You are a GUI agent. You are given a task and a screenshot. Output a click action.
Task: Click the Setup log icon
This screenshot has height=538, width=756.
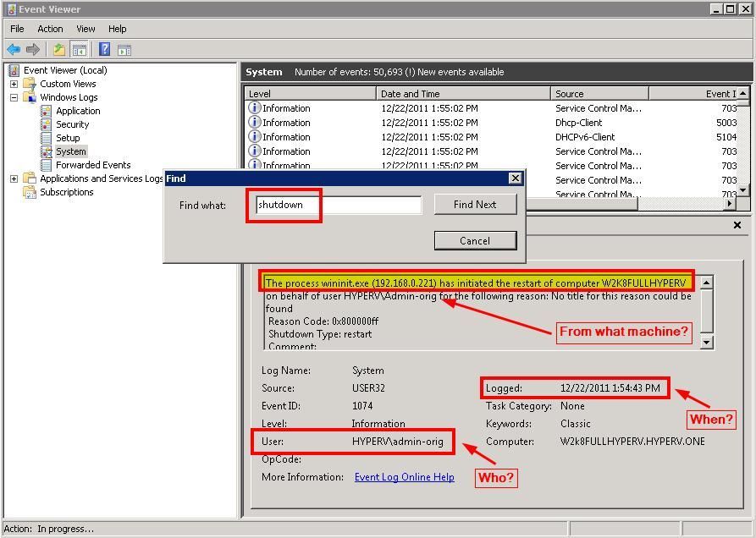pos(46,138)
